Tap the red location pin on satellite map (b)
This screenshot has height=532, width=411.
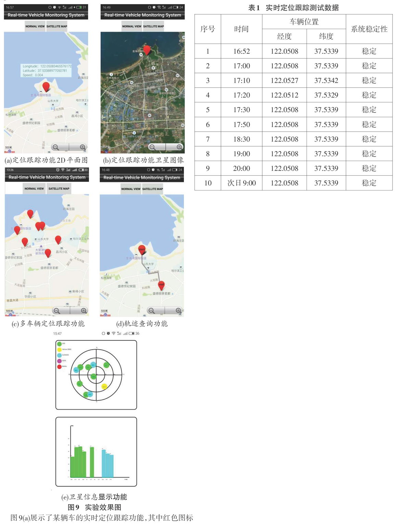[x=147, y=50]
